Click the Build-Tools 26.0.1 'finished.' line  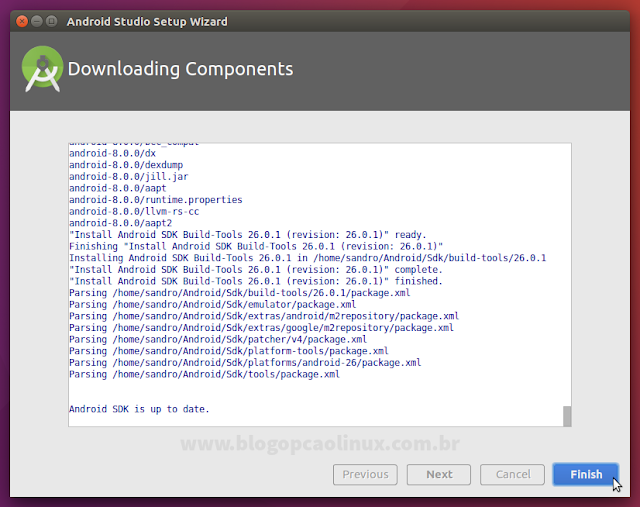coord(256,281)
